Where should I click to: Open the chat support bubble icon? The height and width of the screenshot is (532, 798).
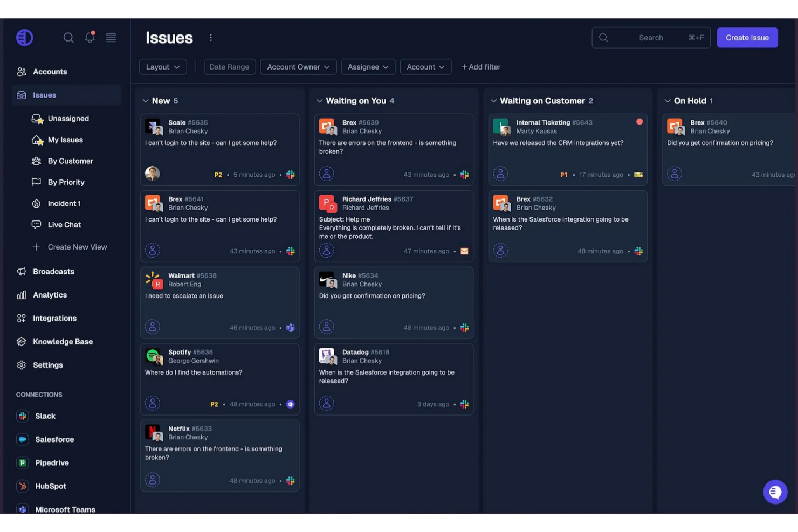coord(775,492)
